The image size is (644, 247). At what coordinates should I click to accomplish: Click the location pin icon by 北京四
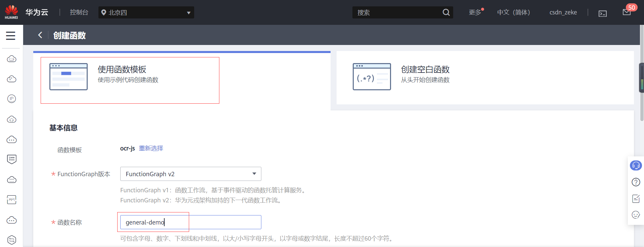click(104, 12)
